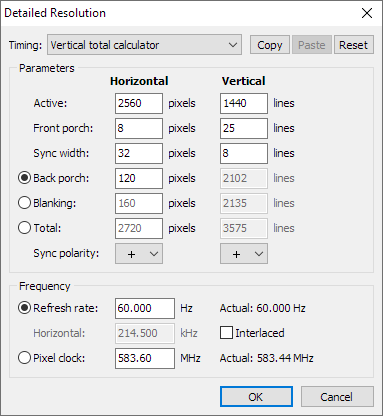Click the vertical Active lines field
Screen dimensions: 383x416
click(244, 103)
